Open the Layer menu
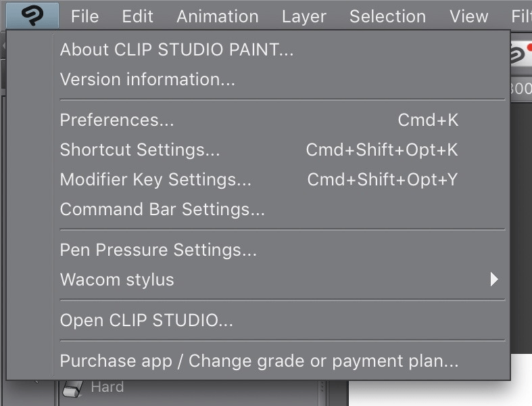This screenshot has width=532, height=406. click(x=304, y=16)
